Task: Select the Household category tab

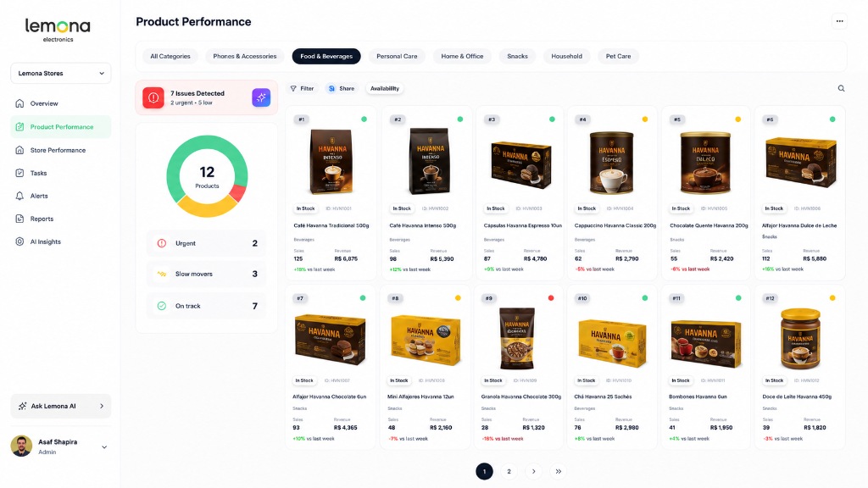Action: [567, 57]
